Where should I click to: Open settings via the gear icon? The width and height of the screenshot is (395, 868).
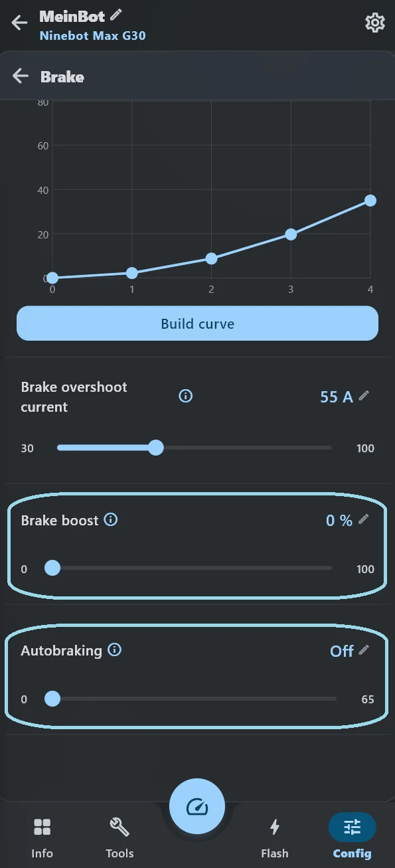[375, 23]
